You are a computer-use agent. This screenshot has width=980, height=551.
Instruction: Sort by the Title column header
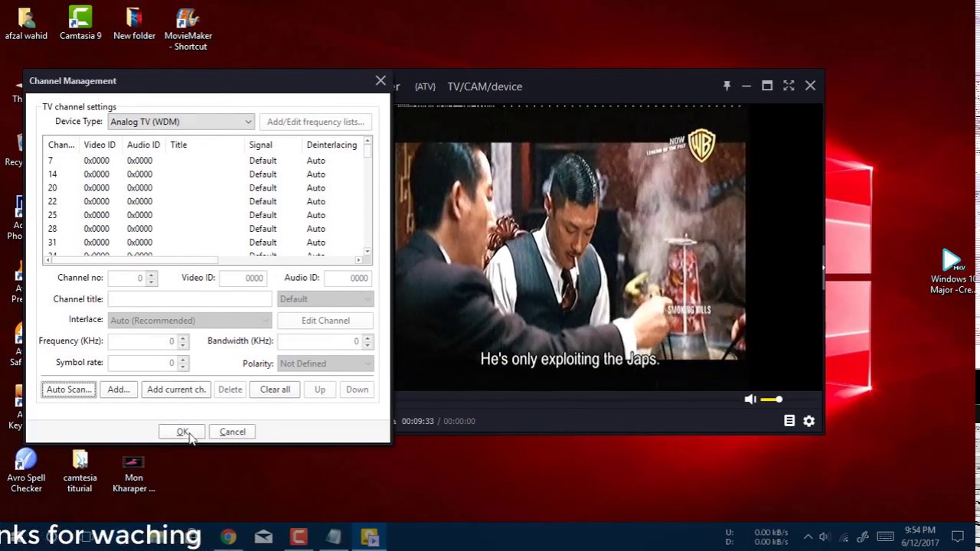(205, 145)
